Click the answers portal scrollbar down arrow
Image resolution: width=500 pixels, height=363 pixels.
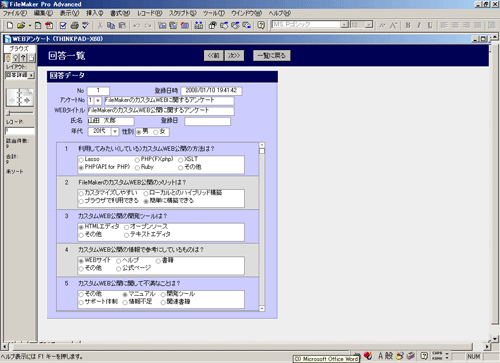[x=262, y=308]
